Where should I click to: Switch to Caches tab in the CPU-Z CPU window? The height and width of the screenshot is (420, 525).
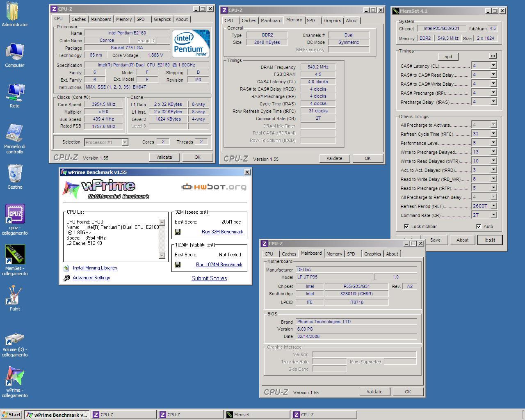coord(79,19)
